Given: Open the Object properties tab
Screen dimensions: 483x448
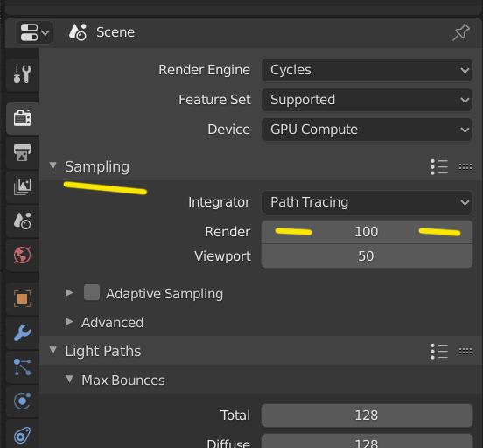Looking at the screenshot, I should pyautogui.click(x=22, y=299).
